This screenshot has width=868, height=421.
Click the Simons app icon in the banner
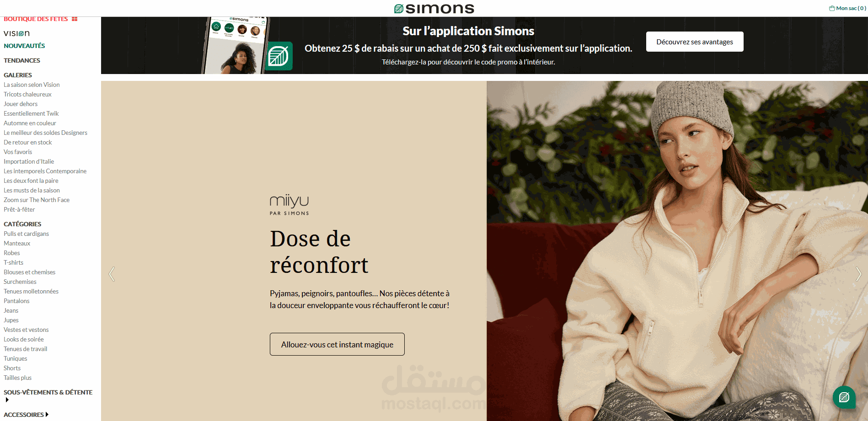coord(279,56)
